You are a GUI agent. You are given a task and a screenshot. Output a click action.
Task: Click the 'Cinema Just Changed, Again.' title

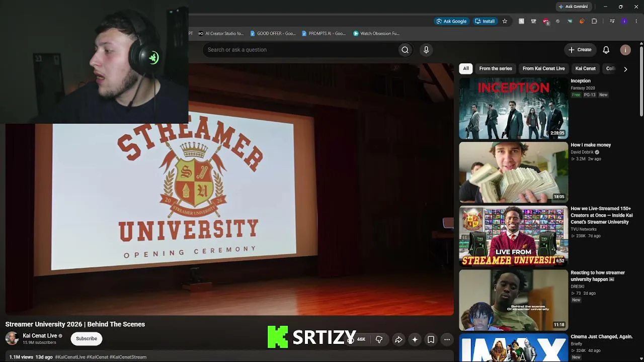[601, 337]
